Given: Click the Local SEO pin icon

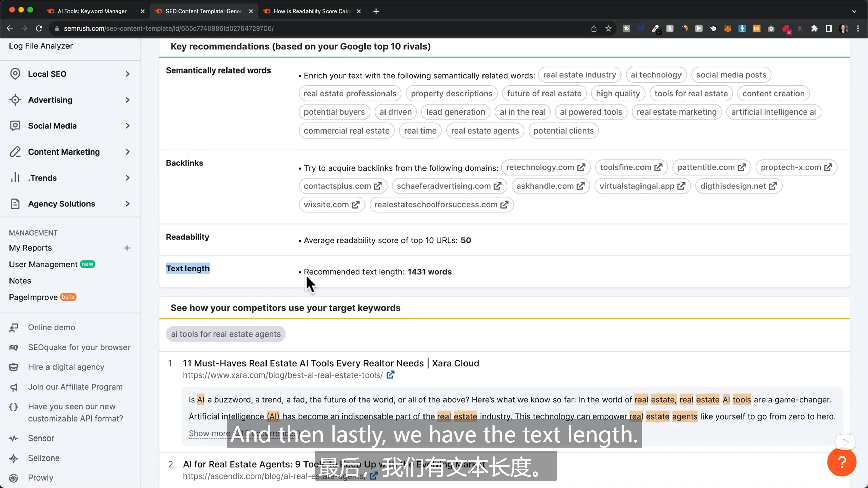Looking at the screenshot, I should pyautogui.click(x=15, y=74).
